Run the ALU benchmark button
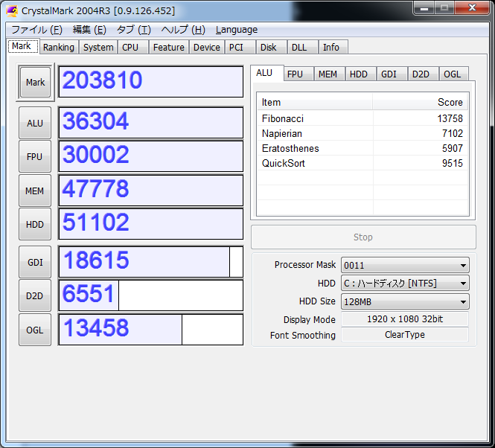 (35, 123)
